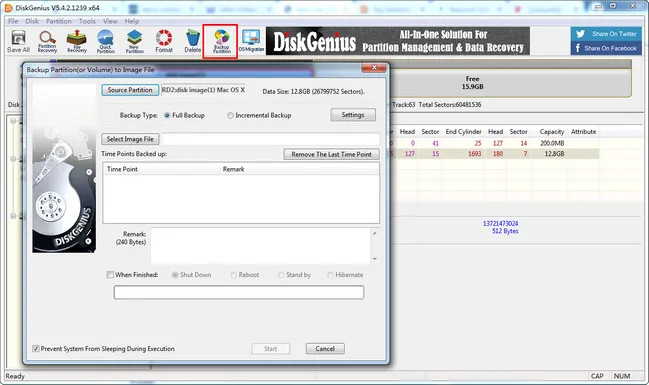Click the Ready status bar text

coord(15,376)
